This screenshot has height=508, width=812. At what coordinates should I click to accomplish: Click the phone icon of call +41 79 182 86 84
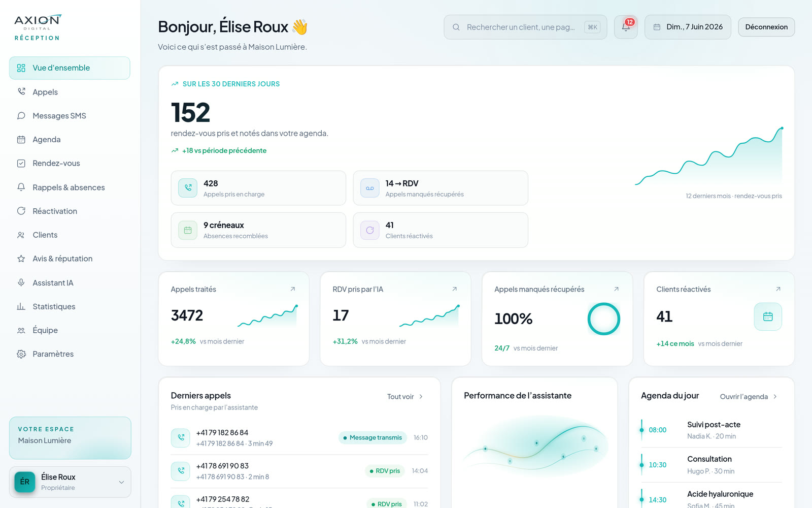pos(181,437)
